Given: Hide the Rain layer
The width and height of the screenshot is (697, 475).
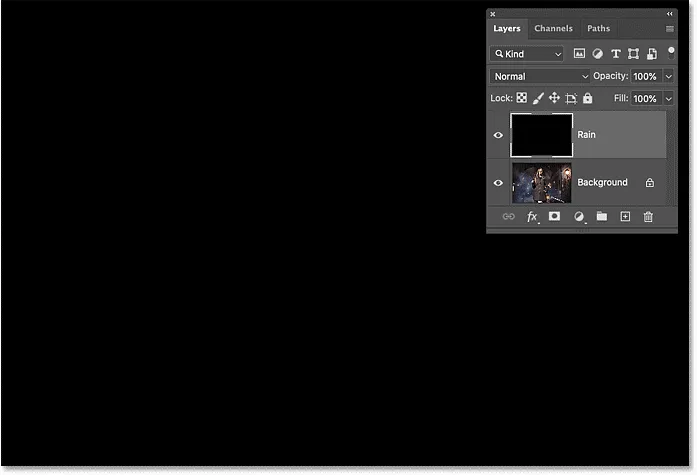Looking at the screenshot, I should (x=498, y=135).
